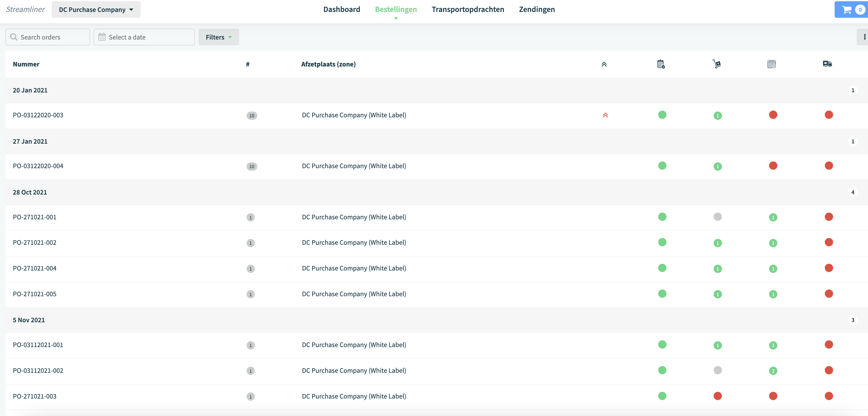The image size is (868, 416).
Task: Click grey hand-truck status dot for PO-271021-001
Action: [717, 217]
